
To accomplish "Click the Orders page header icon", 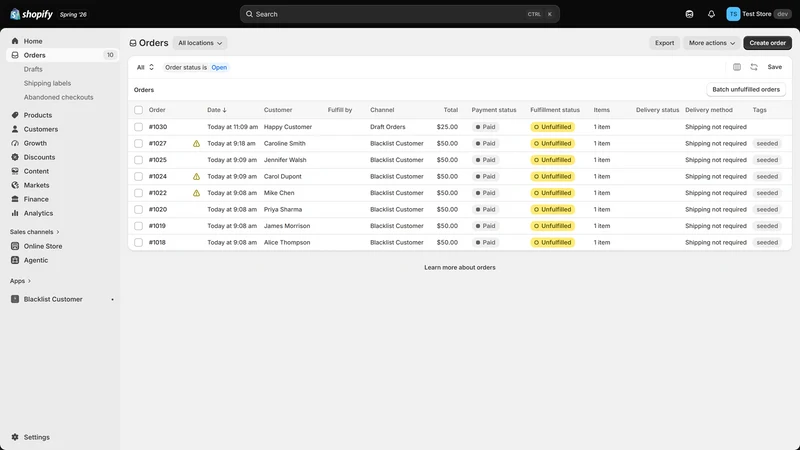I will coord(133,43).
